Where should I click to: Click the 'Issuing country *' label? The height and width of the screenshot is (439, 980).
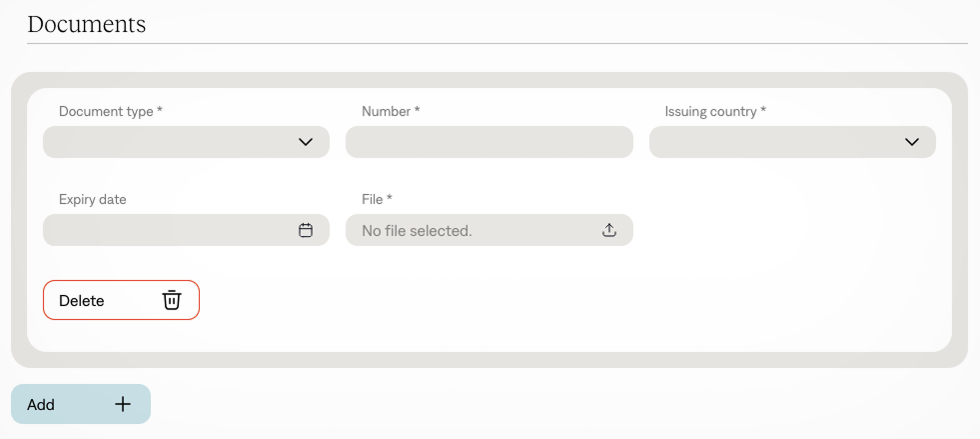(715, 112)
